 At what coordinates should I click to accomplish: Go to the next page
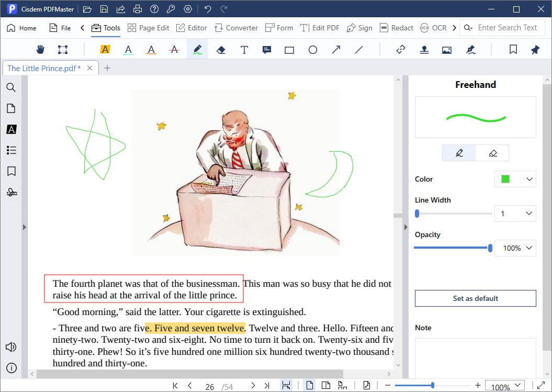click(253, 386)
